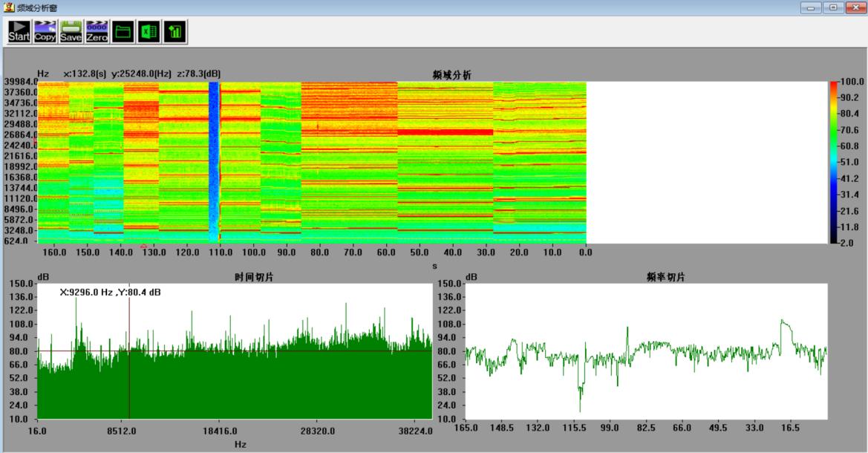This screenshot has height=453, width=868.
Task: Click the Start acquisition button
Action: (x=19, y=31)
